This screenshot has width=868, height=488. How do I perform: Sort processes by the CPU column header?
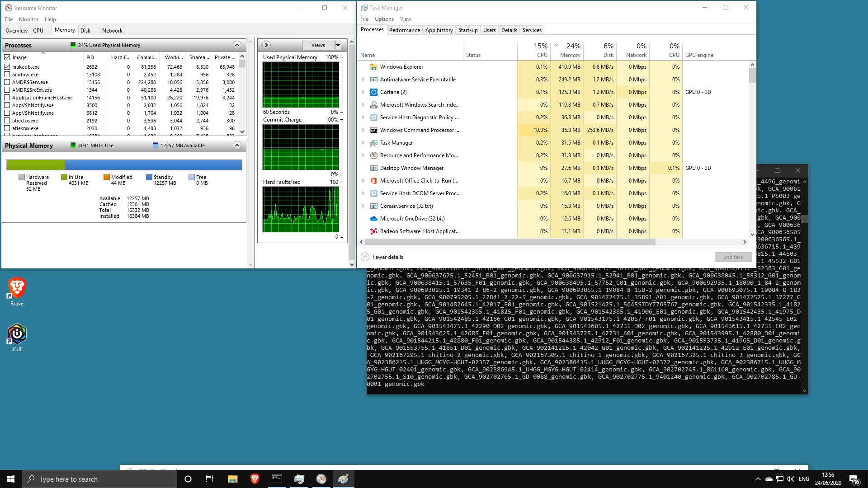pos(534,50)
